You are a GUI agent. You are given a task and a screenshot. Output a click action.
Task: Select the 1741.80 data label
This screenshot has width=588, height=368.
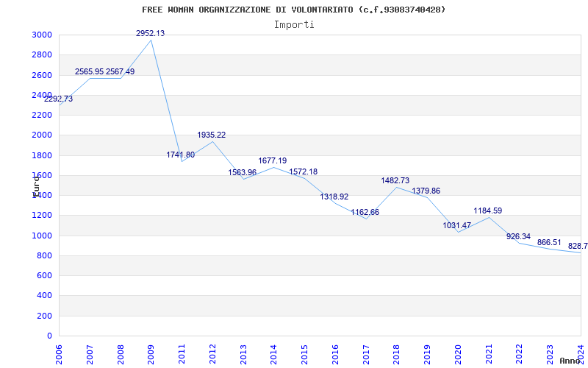(x=181, y=155)
